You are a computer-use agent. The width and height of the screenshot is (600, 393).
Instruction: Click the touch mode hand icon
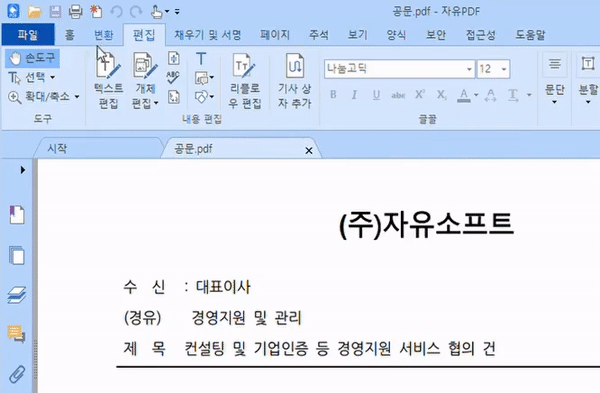coord(156,12)
